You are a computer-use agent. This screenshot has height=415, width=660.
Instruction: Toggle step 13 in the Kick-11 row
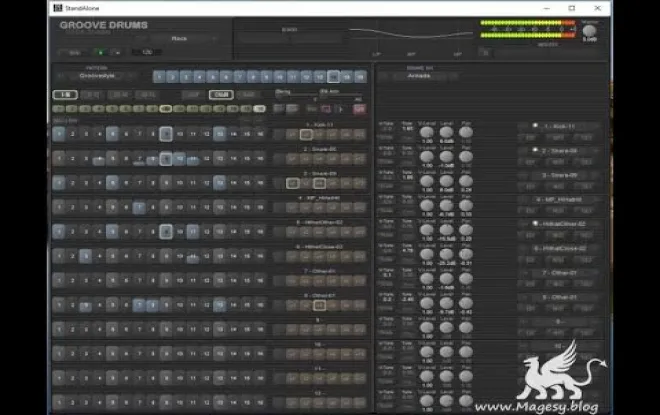220,134
